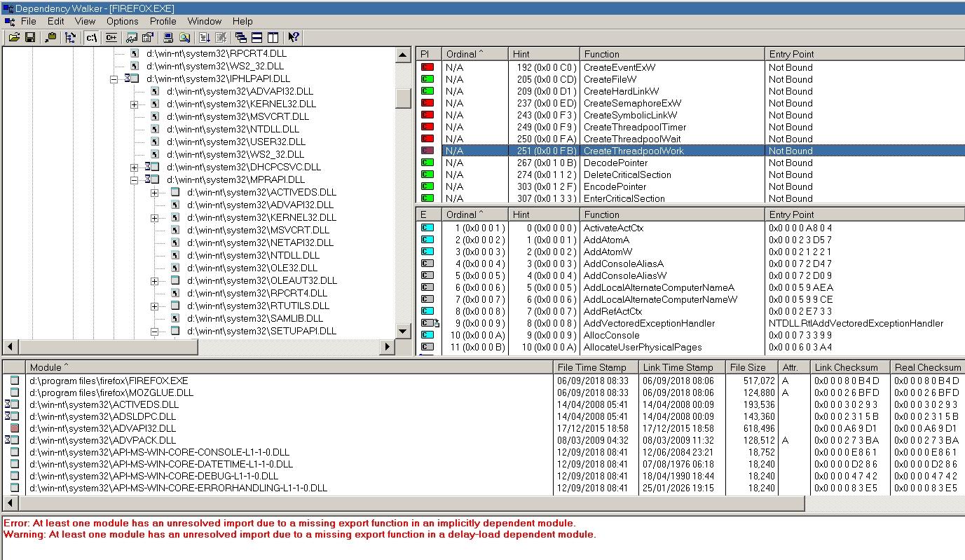Open System Information computer icon
Screen dimensions: 965x560
pos(167,38)
